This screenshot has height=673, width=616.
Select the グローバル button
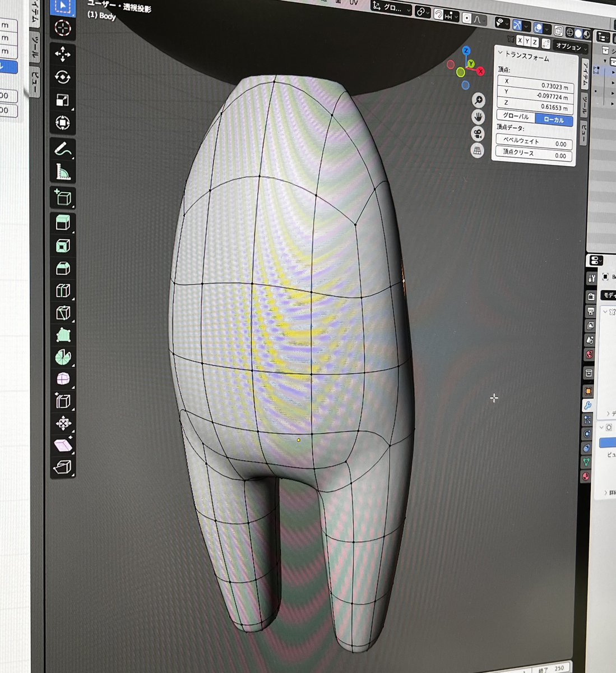(x=516, y=116)
